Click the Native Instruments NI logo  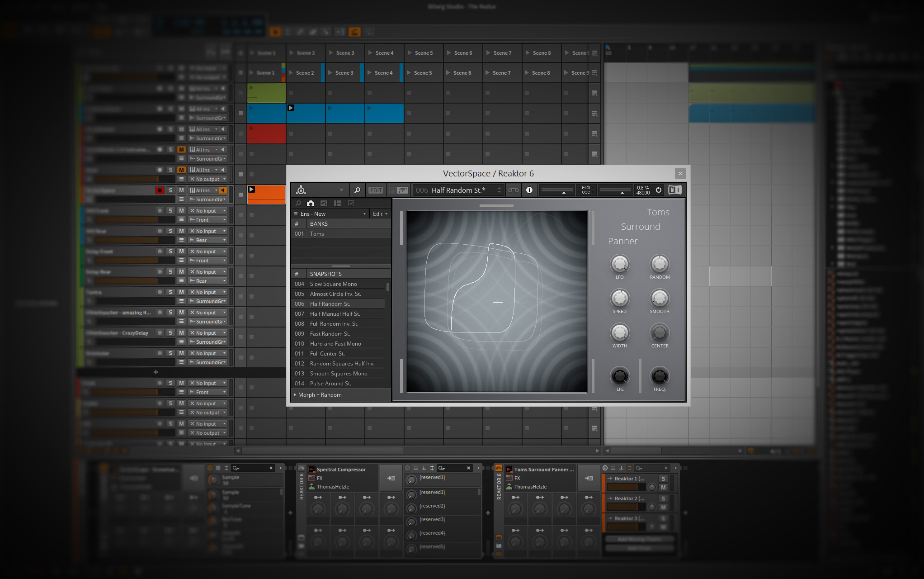pyautogui.click(x=675, y=190)
